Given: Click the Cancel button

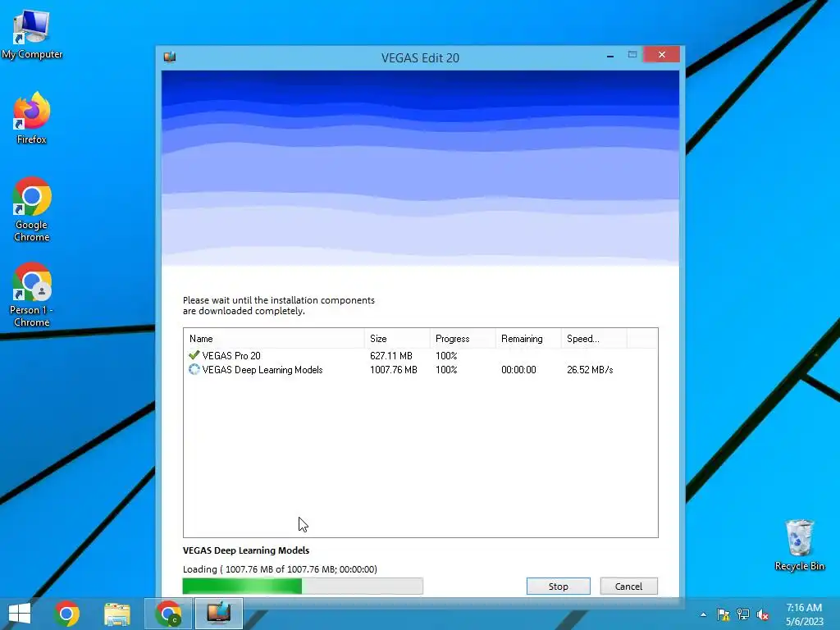Looking at the screenshot, I should pyautogui.click(x=628, y=586).
